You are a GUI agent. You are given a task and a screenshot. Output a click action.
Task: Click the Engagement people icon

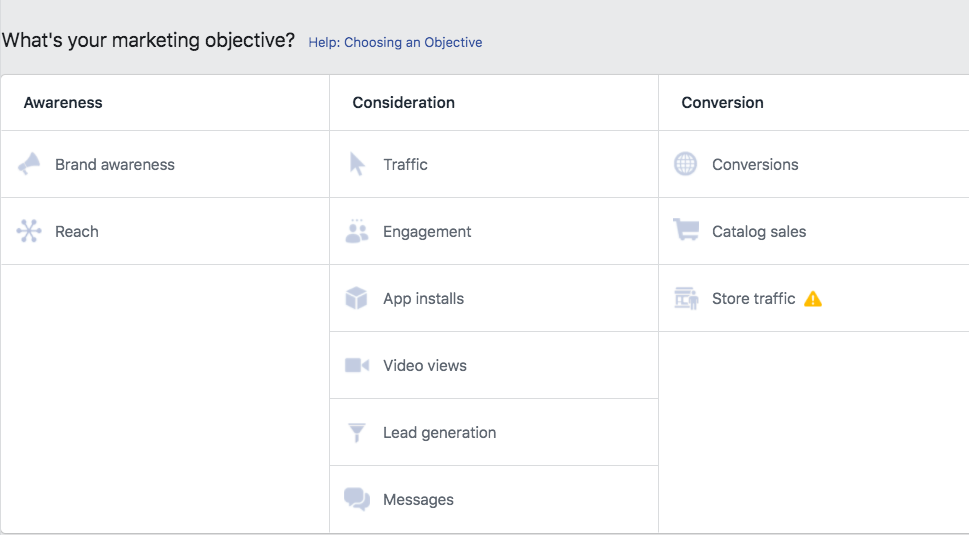coord(357,231)
